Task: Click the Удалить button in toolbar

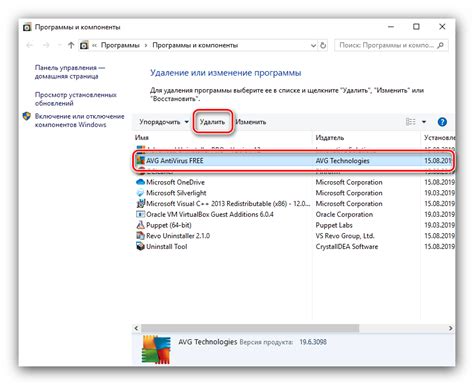Action: 212,122
